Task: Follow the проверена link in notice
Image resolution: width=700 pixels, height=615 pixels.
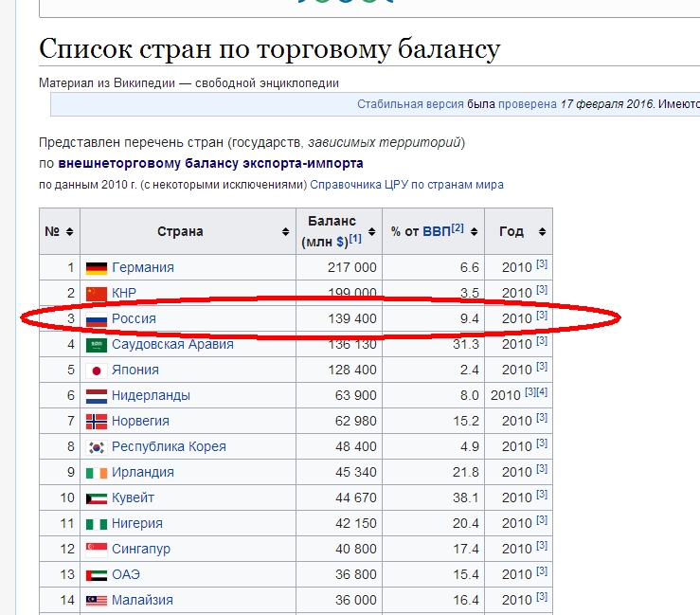Action: pyautogui.click(x=528, y=104)
